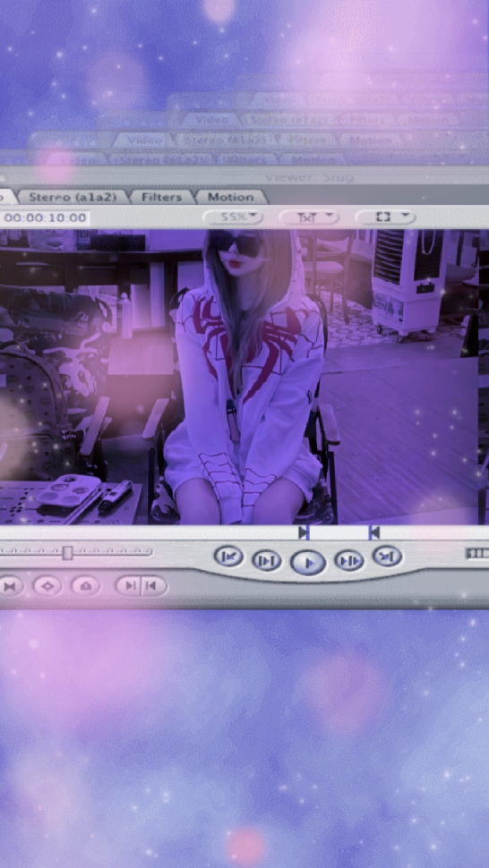This screenshot has width=489, height=868.
Task: Select the Out point marker on scrubber
Action: 374,532
